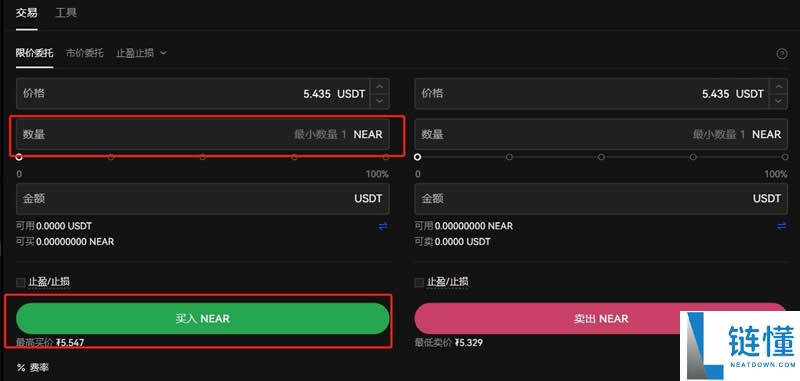Set sell slider to 100% marker
The width and height of the screenshot is (800, 381).
[x=785, y=157]
